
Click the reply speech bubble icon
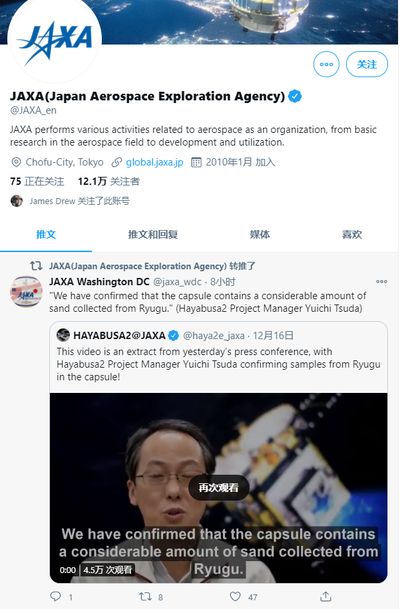point(56,596)
